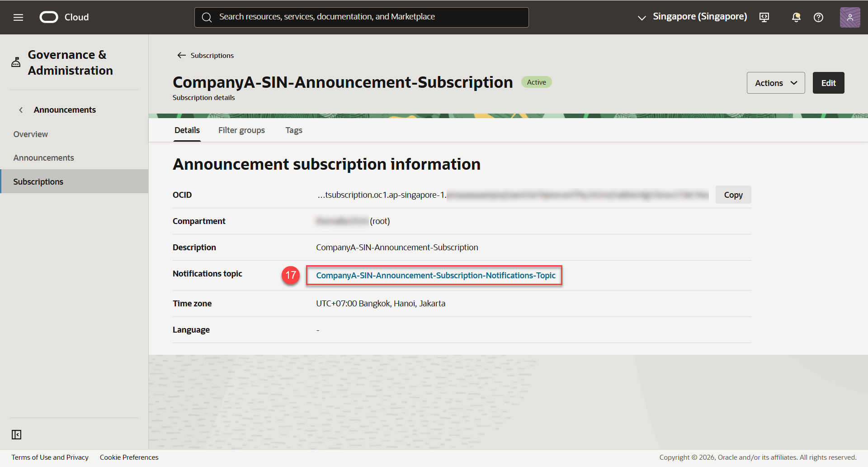This screenshot has height=467, width=868.
Task: Click the back arrow to Subscriptions
Action: [181, 55]
